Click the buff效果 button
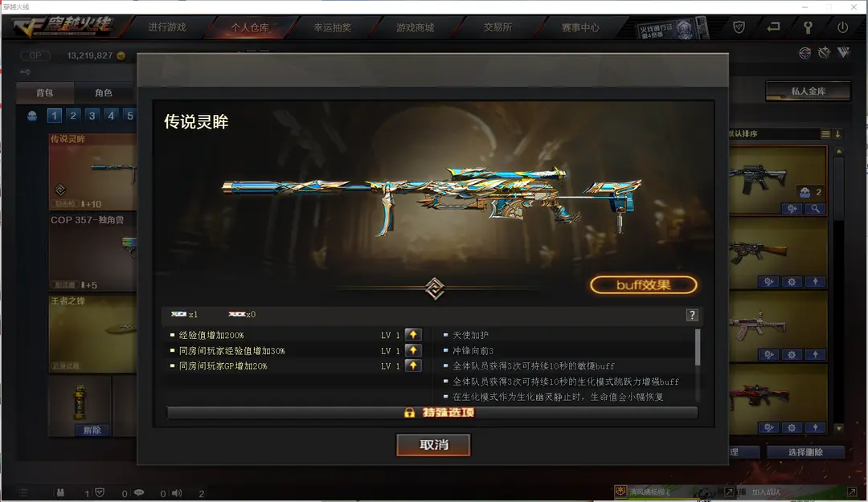 tap(643, 285)
